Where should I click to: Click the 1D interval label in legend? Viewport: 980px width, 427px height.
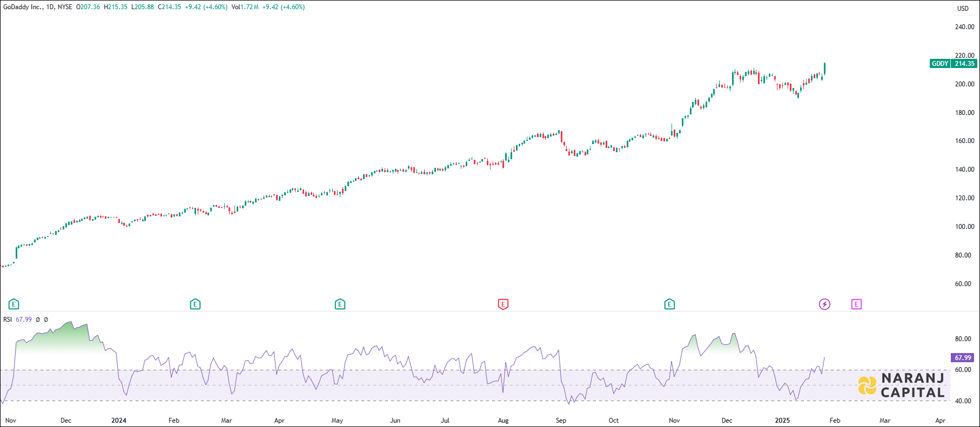50,7
